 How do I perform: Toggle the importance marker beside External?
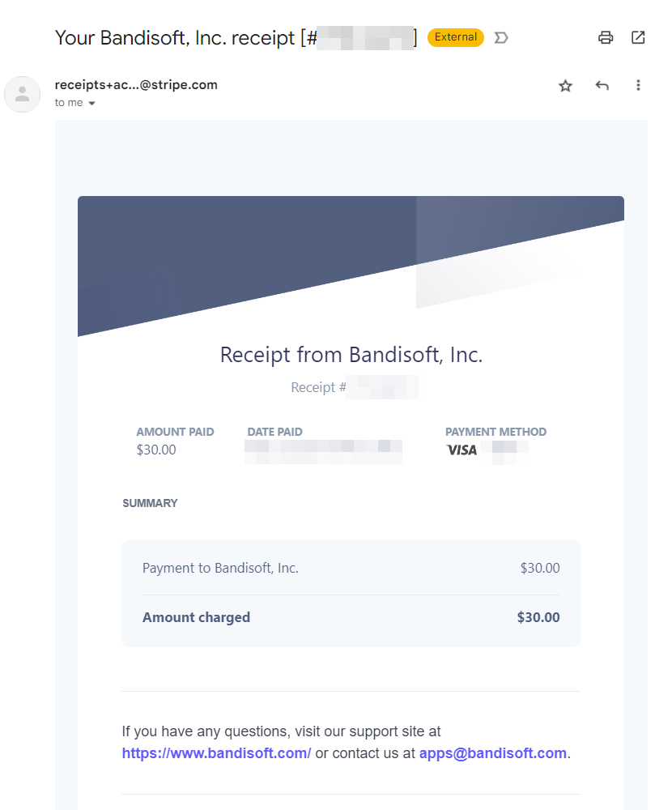501,37
